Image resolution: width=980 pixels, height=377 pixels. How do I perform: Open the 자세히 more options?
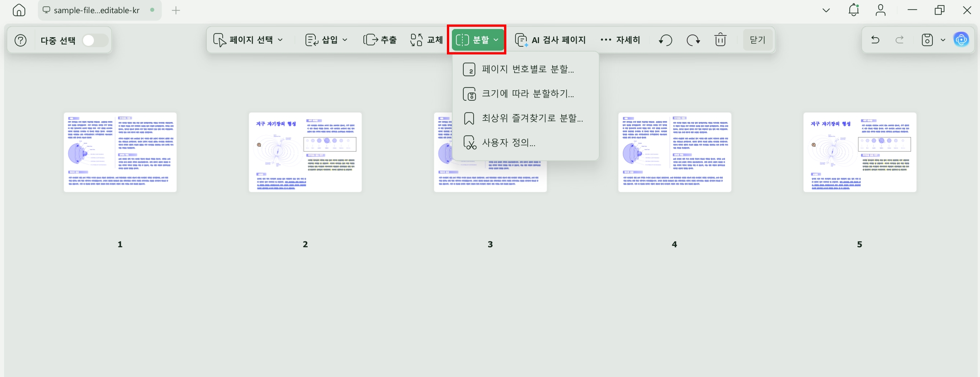(620, 40)
